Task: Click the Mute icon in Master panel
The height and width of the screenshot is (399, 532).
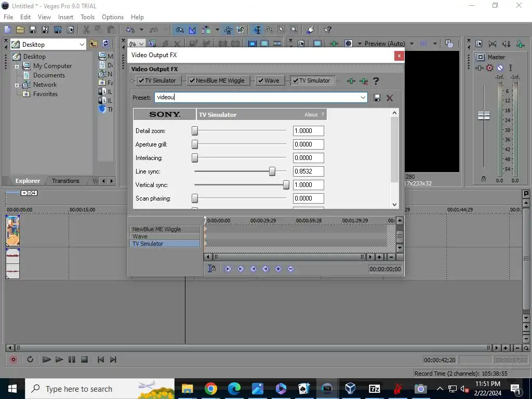Action: (x=500, y=68)
